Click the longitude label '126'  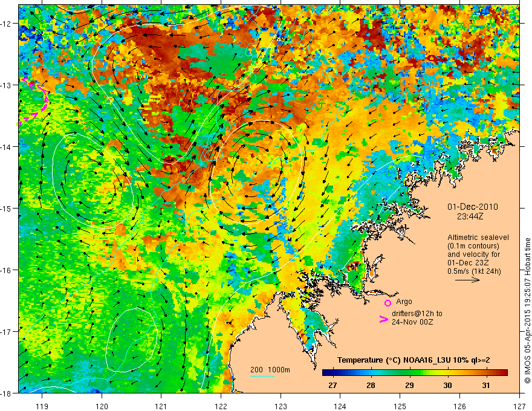[x=459, y=406]
